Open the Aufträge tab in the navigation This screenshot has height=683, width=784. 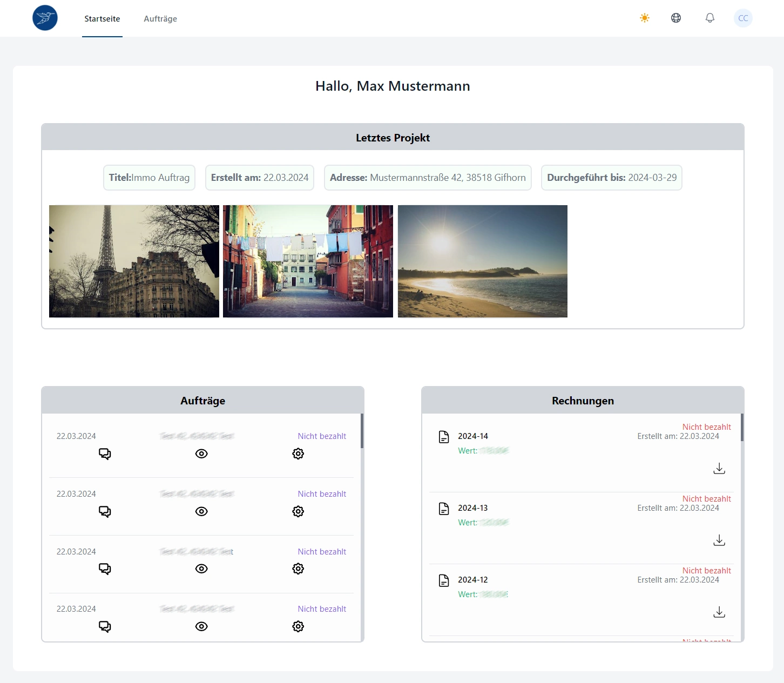(160, 18)
